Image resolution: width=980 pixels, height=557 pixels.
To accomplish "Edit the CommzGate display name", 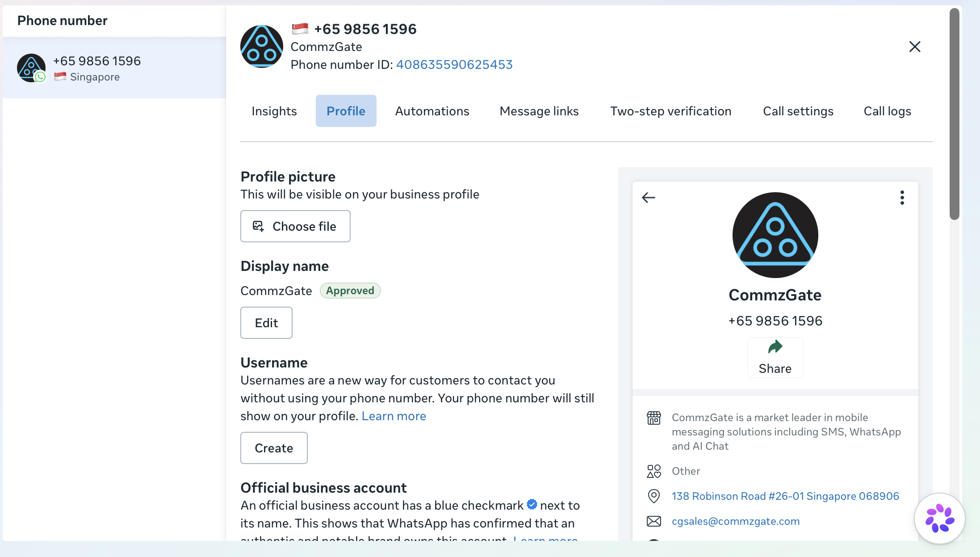I will click(x=266, y=323).
